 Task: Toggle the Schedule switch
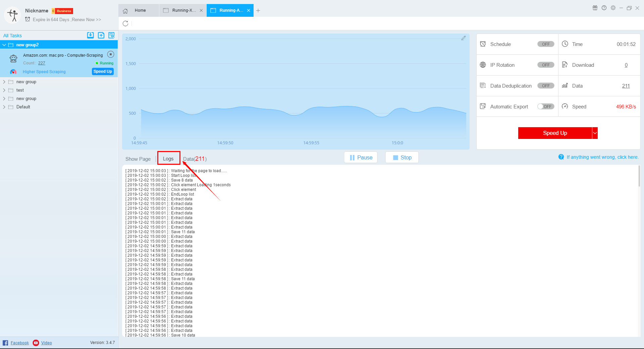click(x=546, y=44)
